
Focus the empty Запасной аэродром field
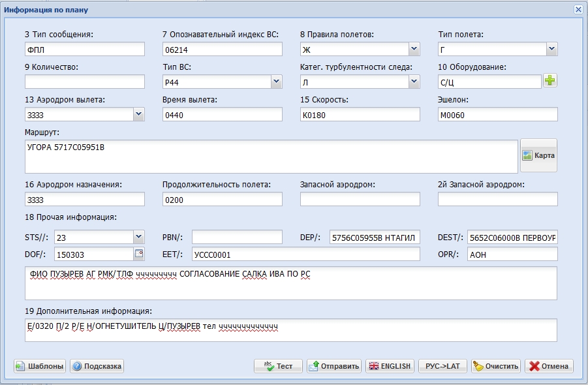360,199
